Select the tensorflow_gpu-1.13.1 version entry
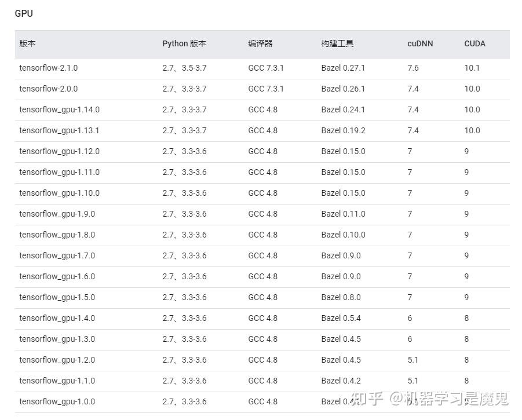Image resolution: width=522 pixels, height=420 pixels. point(54,130)
